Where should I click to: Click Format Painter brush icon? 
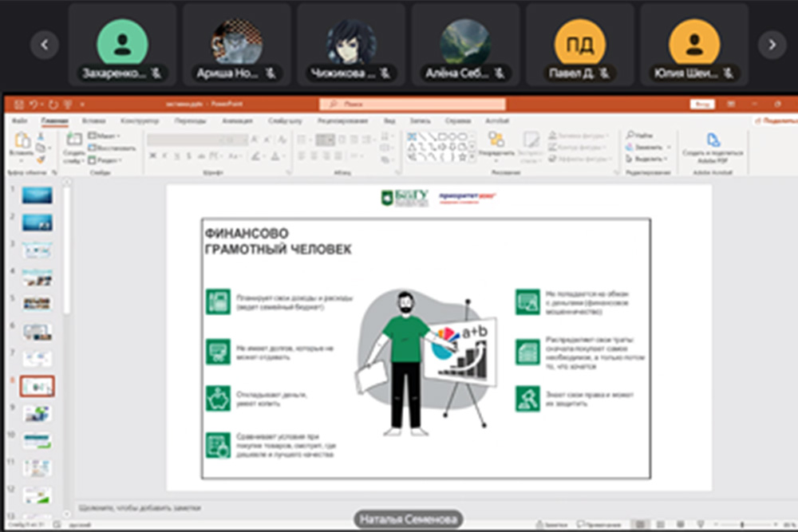pos(41,160)
